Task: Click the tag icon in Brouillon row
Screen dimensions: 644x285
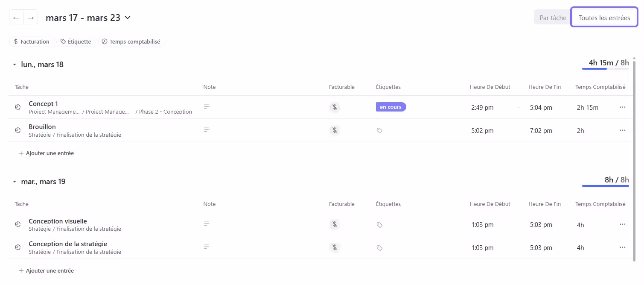Action: click(x=379, y=131)
